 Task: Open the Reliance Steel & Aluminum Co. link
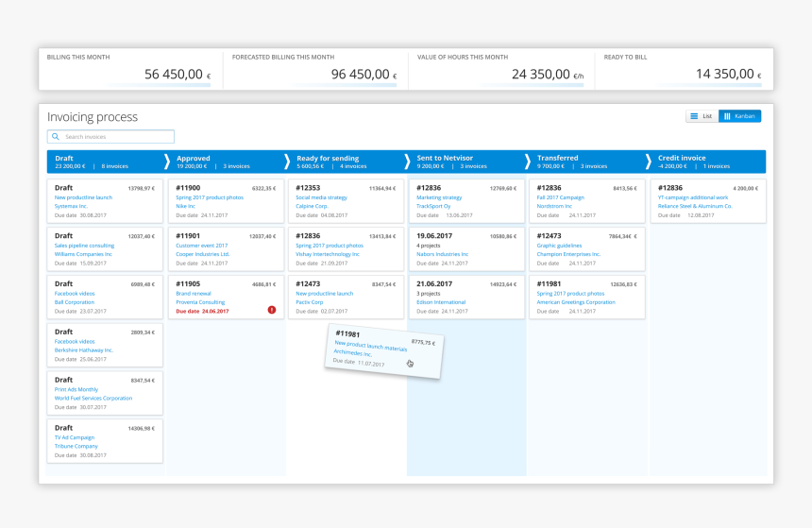pyautogui.click(x=695, y=205)
